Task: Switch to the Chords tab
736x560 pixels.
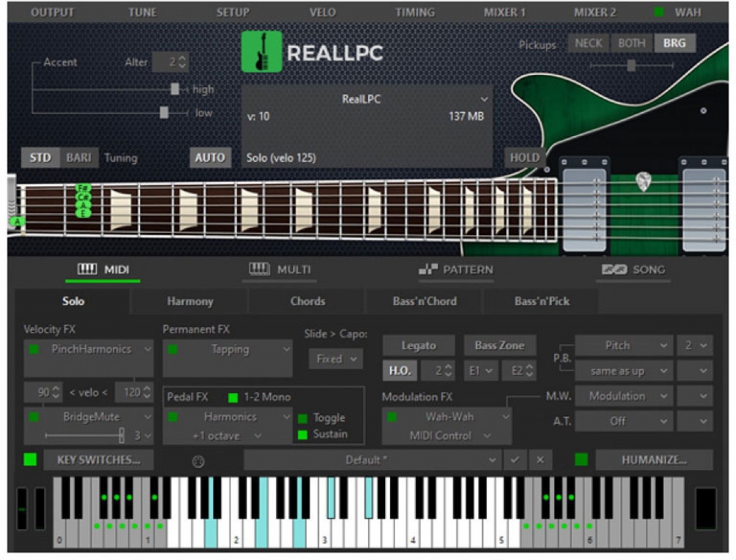Action: pos(308,302)
